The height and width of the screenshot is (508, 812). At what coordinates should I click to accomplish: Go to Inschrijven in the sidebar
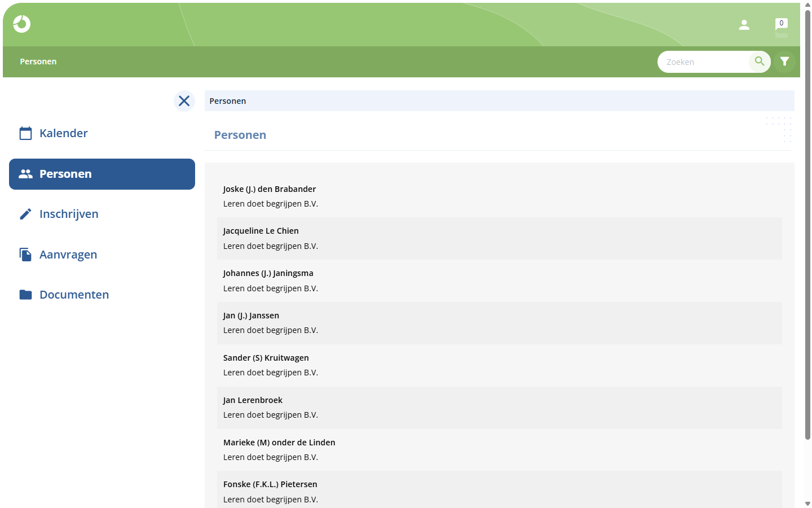[x=102, y=214]
